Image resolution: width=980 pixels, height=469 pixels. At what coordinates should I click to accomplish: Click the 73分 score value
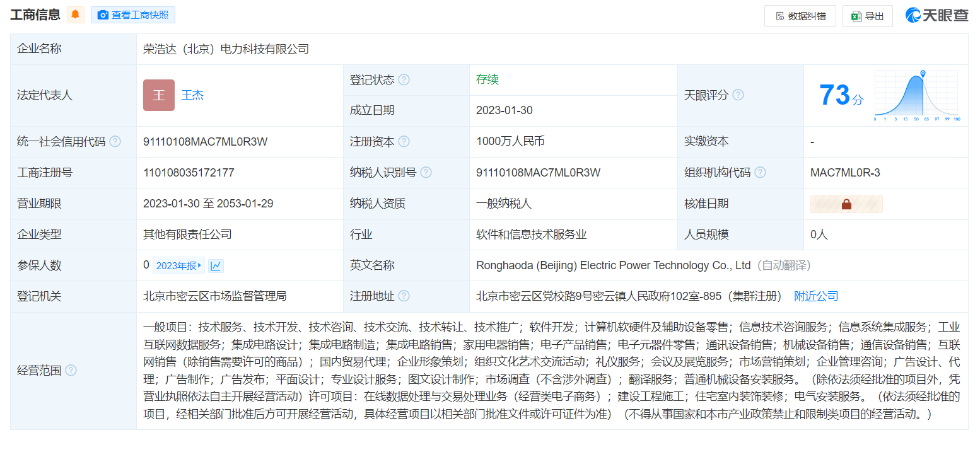pos(841,96)
